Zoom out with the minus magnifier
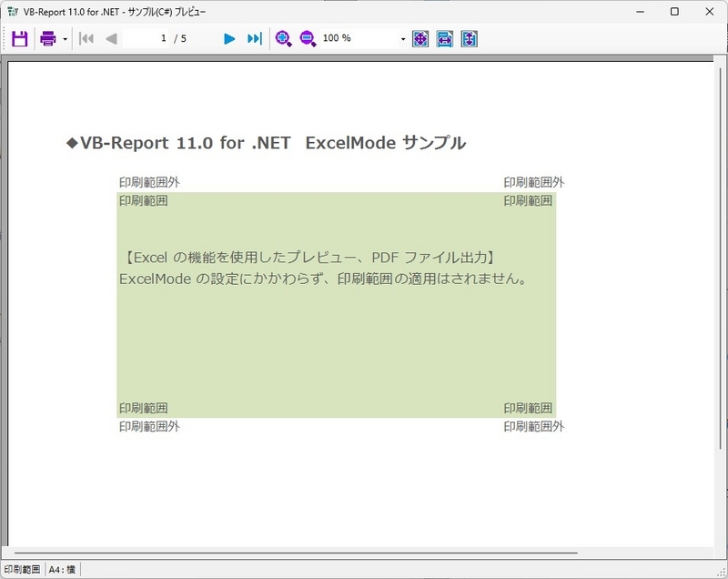The width and height of the screenshot is (728, 579). pyautogui.click(x=308, y=38)
